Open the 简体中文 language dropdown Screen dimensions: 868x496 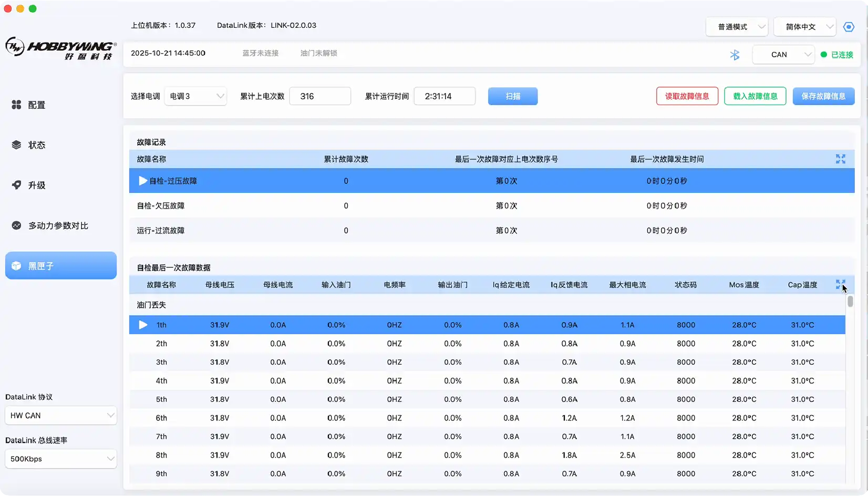[x=804, y=27]
